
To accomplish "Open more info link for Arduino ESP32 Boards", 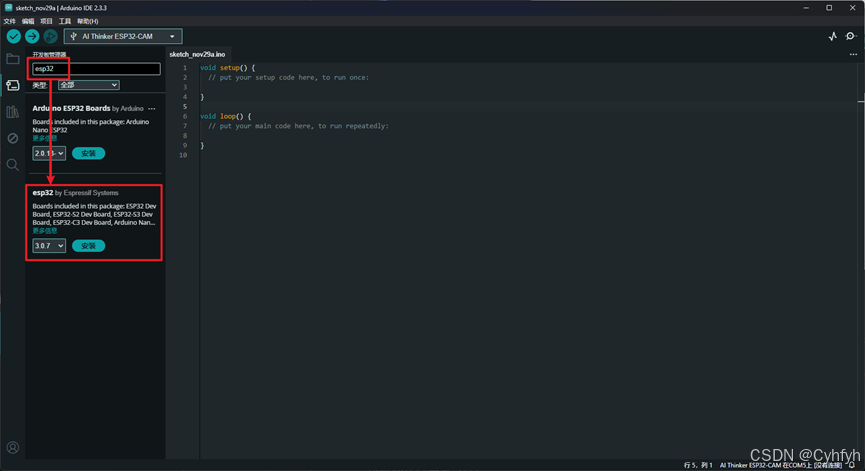I will pyautogui.click(x=45, y=138).
